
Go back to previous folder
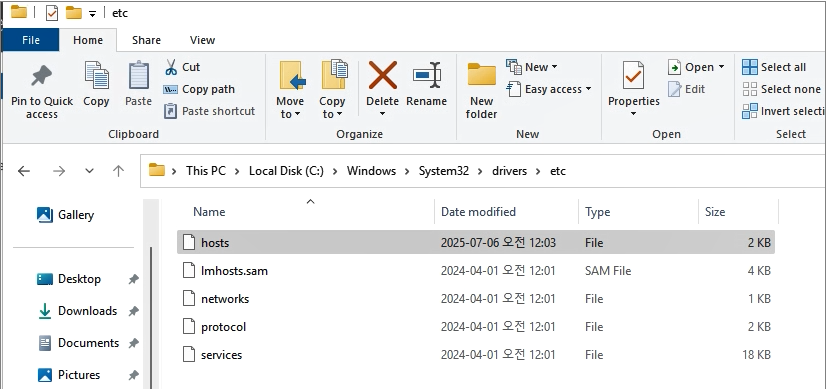[24, 171]
